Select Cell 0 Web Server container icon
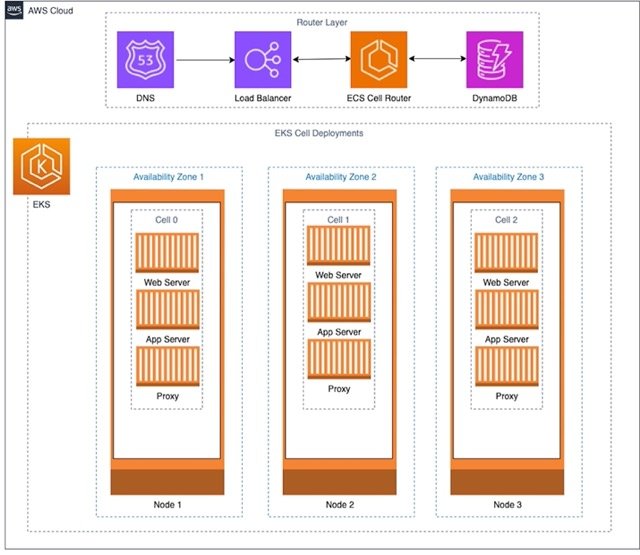 [167, 253]
